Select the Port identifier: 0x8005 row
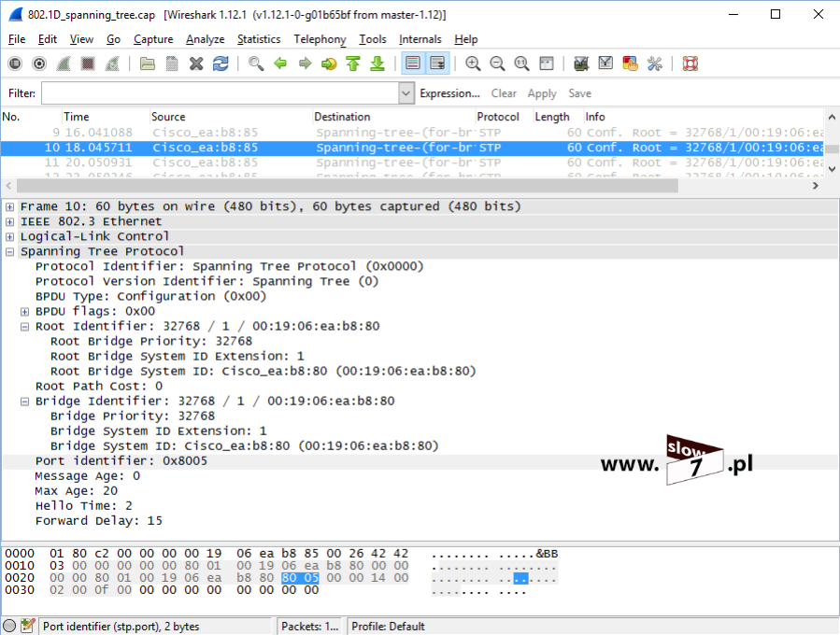Screen dimensions: 840x635 420,461
